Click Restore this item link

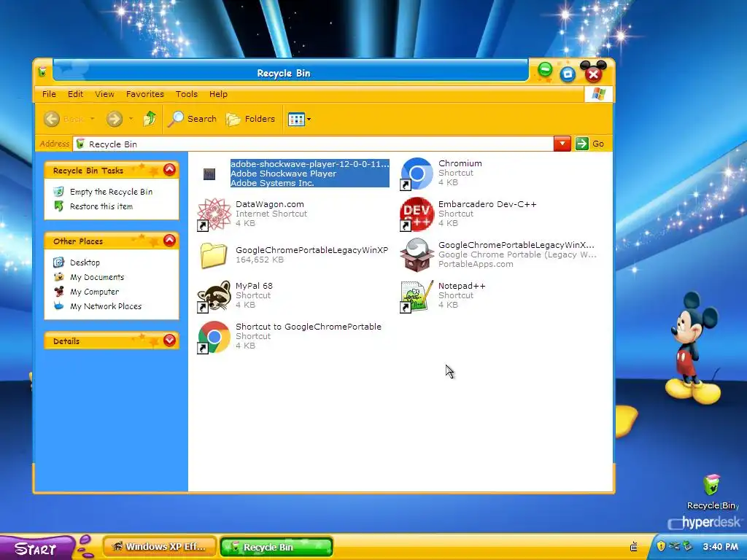pos(101,206)
